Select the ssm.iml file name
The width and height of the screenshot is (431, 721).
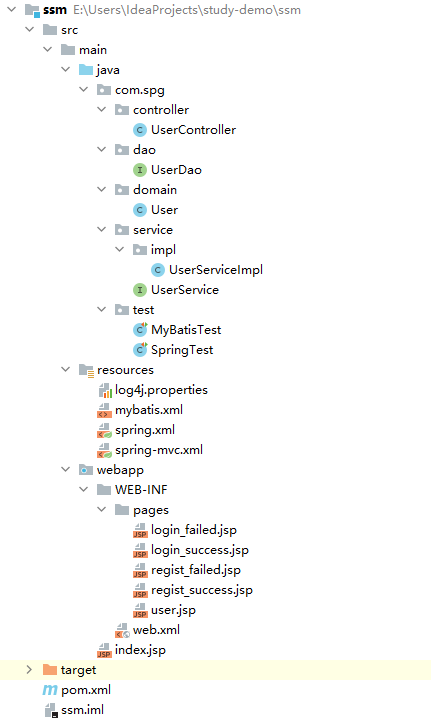pos(82,710)
